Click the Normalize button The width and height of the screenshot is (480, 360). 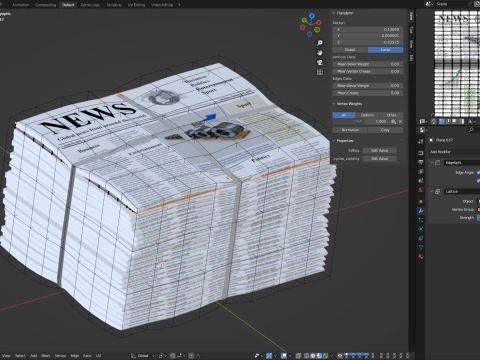click(x=350, y=130)
